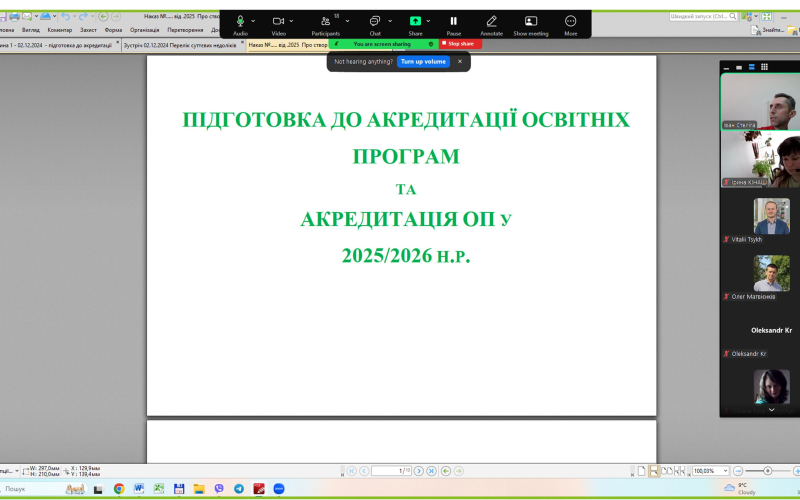
Task: Expand Chat options arrow
Action: pos(390,21)
